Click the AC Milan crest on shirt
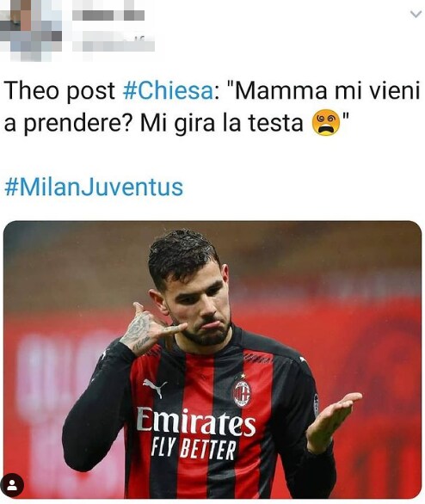Image resolution: width=425 pixels, height=504 pixels. (242, 392)
